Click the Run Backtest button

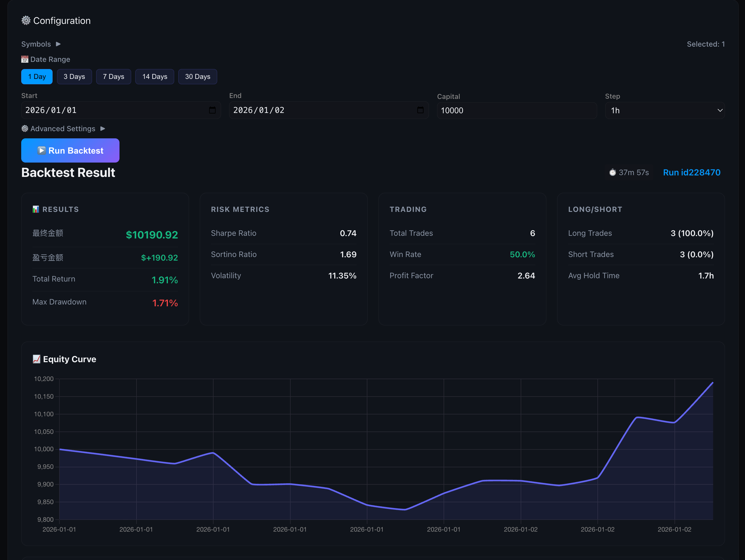tap(70, 150)
